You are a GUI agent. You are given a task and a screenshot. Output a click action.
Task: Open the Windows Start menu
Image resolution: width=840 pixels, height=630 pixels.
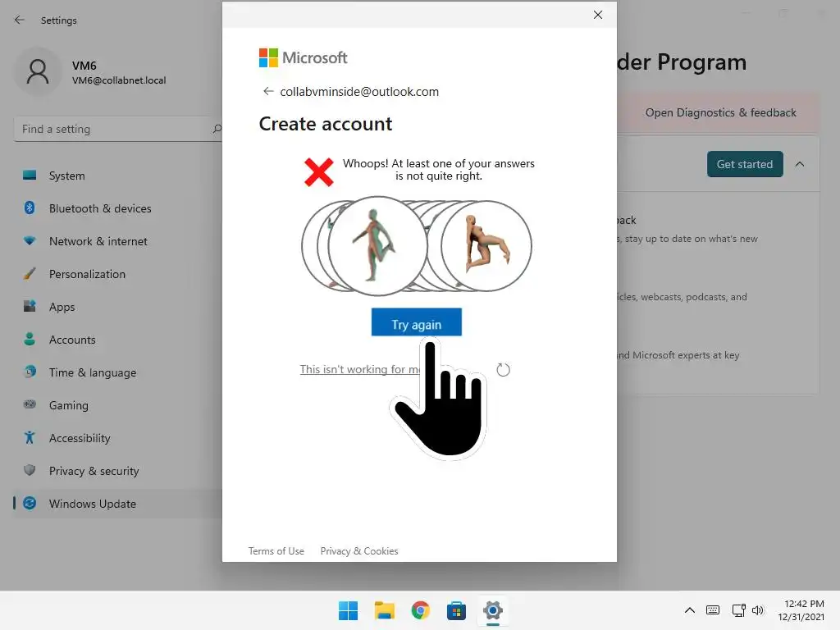[348, 610]
